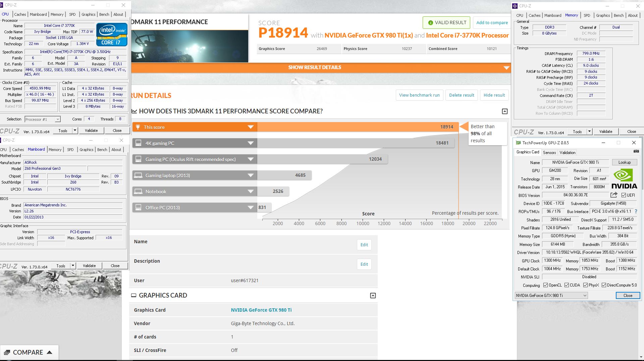The height and width of the screenshot is (361, 644).
Task: Expand This score dropdown arrow
Action: 251,127
